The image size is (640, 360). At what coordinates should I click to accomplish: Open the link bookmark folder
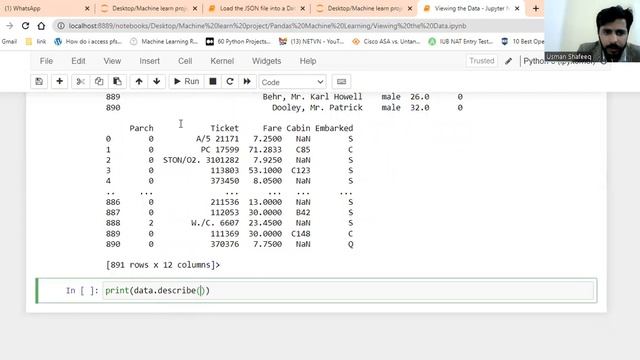36,42
